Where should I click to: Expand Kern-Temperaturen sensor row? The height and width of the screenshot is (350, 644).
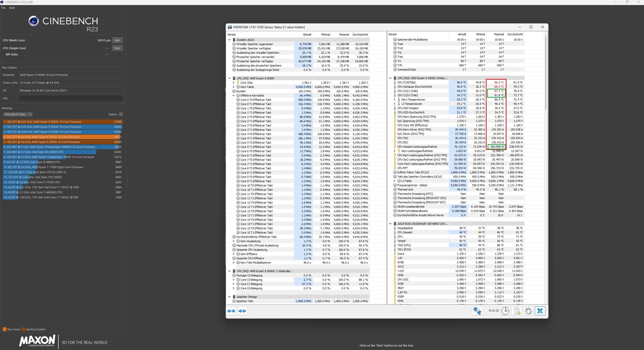tap(394, 100)
